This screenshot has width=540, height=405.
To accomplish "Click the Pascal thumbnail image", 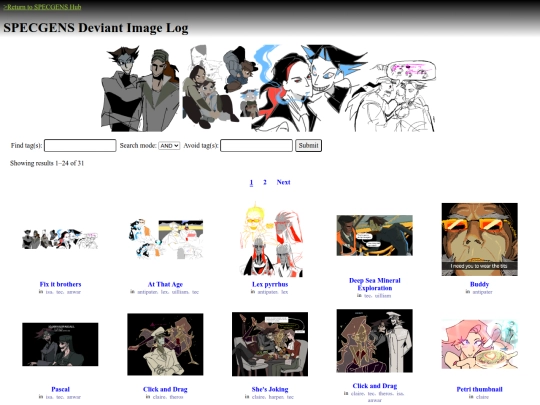I will [60, 344].
